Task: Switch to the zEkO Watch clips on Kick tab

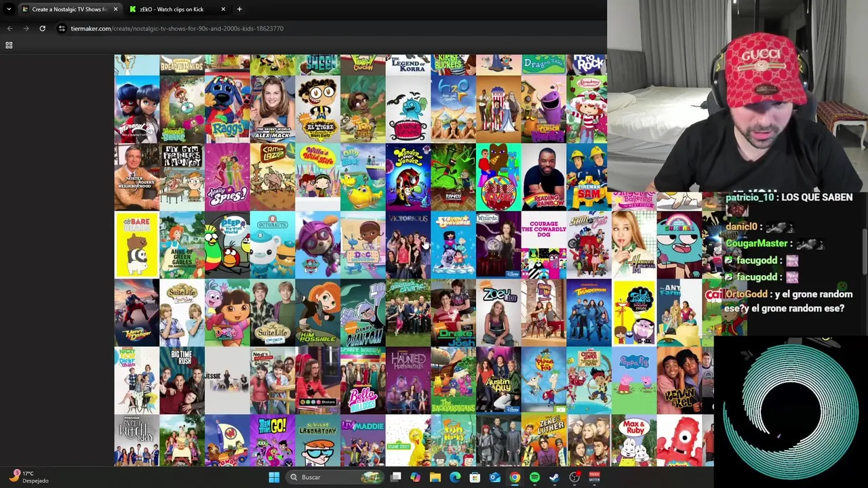Action: (172, 9)
